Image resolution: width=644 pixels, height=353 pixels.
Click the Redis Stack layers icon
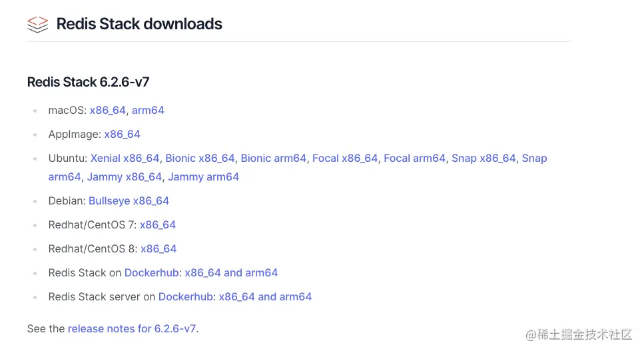pos(37,25)
